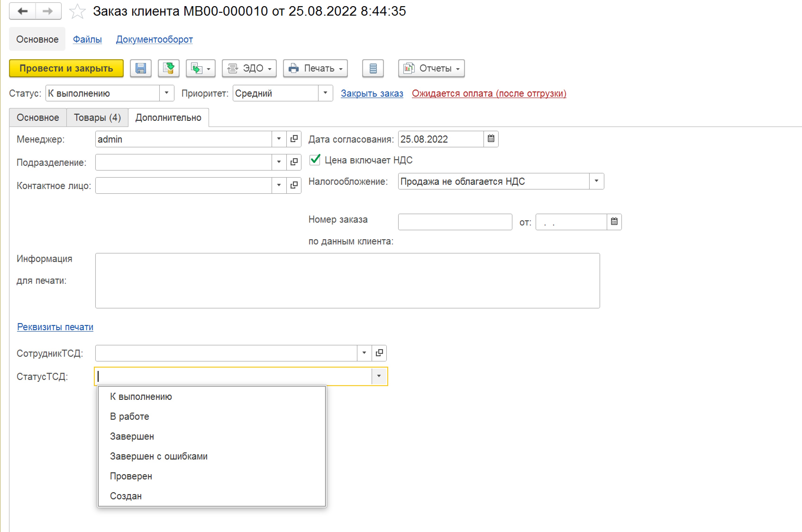Expand the СотрудникТСД dropdown arrow
Viewport: 802px width, 532px height.
tap(364, 353)
